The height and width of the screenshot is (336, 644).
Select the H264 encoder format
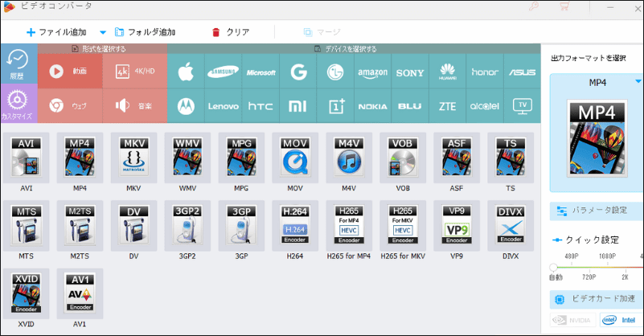coord(295,226)
